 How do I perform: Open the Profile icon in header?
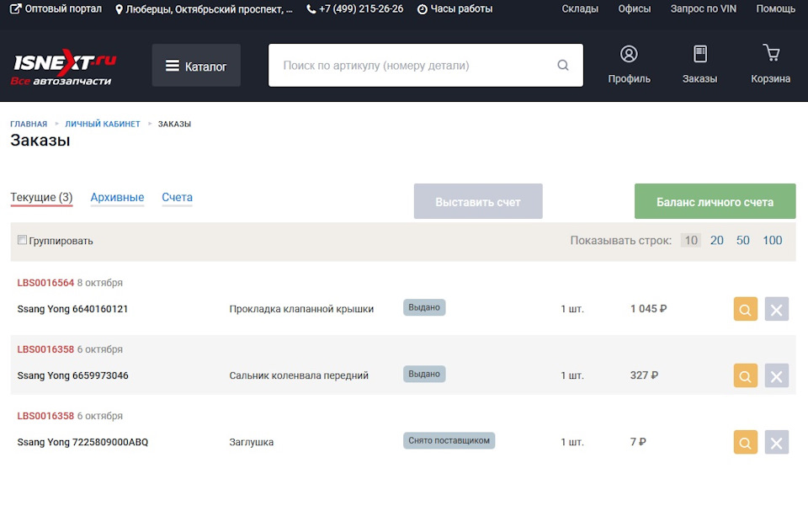pyautogui.click(x=629, y=65)
